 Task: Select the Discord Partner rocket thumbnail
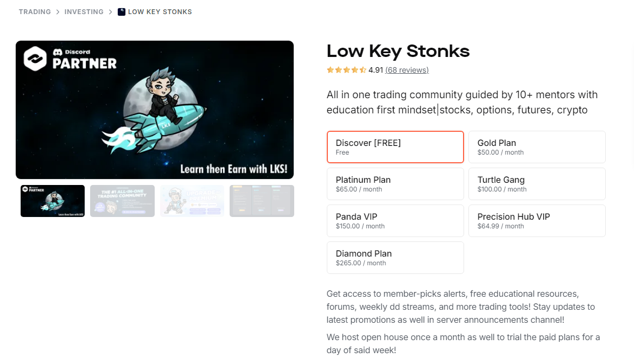[x=52, y=200]
